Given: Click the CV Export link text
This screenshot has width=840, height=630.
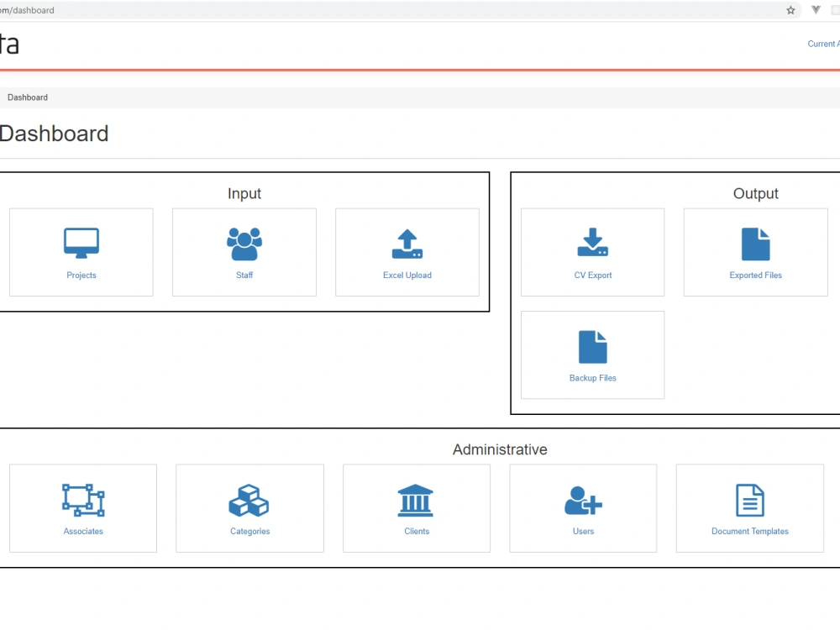Looking at the screenshot, I should 592,275.
